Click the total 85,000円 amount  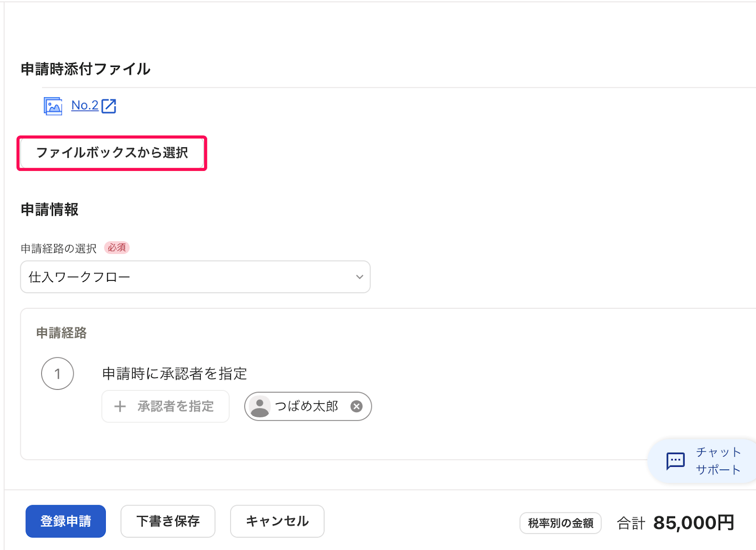694,523
